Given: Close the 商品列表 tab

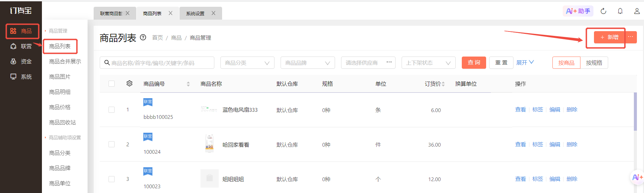Looking at the screenshot, I should point(170,13).
